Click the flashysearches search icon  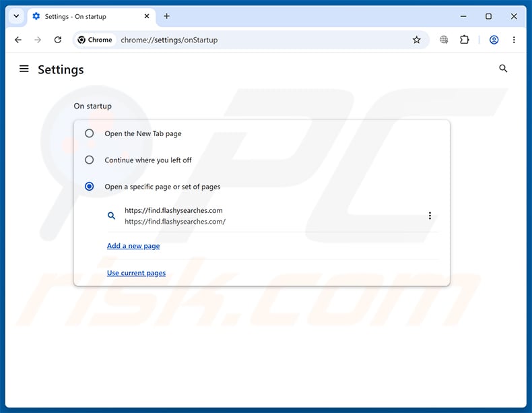[x=111, y=216]
